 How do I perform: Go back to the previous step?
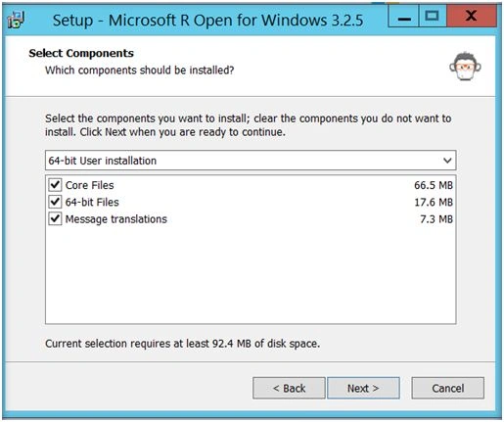point(289,388)
